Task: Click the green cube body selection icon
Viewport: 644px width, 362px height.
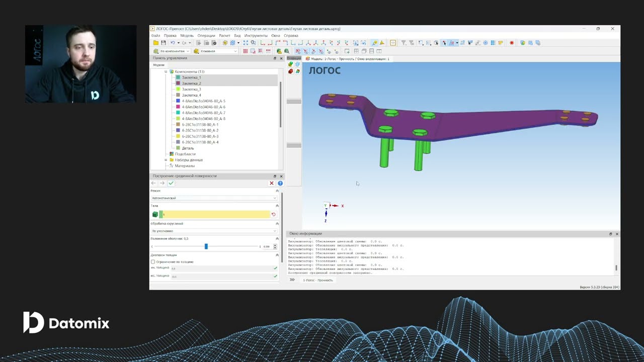Action: pyautogui.click(x=155, y=214)
